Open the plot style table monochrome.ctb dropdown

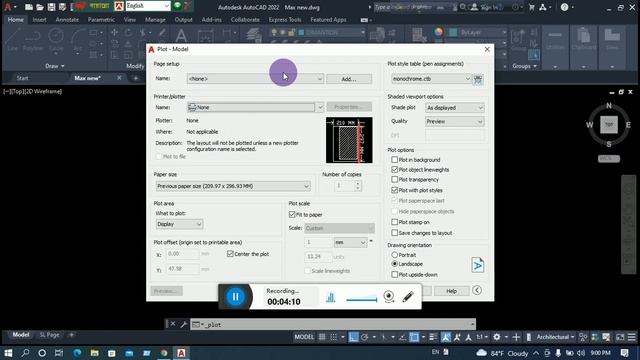point(431,79)
